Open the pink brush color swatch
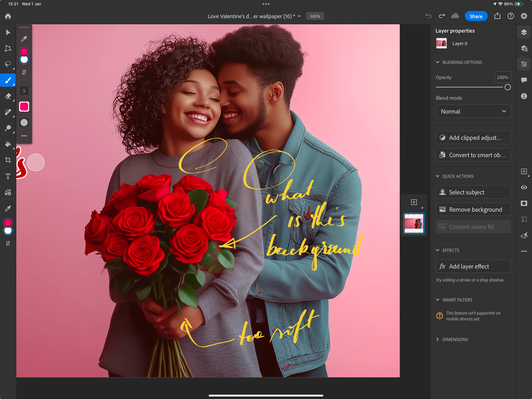Image resolution: width=532 pixels, height=399 pixels. (24, 107)
